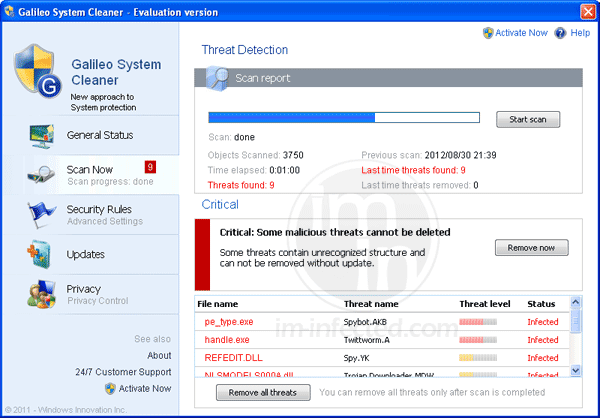Click the title bar shield icon

point(9,11)
